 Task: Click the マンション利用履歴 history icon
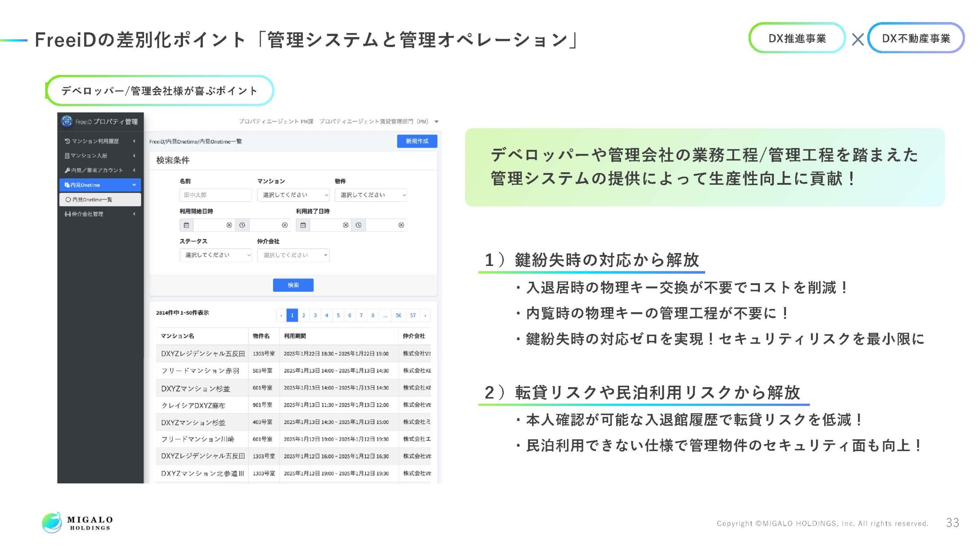pyautogui.click(x=67, y=141)
